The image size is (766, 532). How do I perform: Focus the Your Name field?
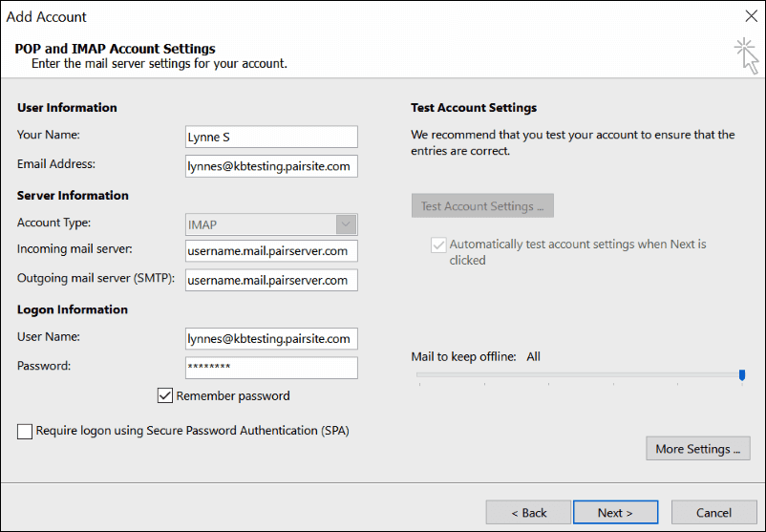[271, 137]
